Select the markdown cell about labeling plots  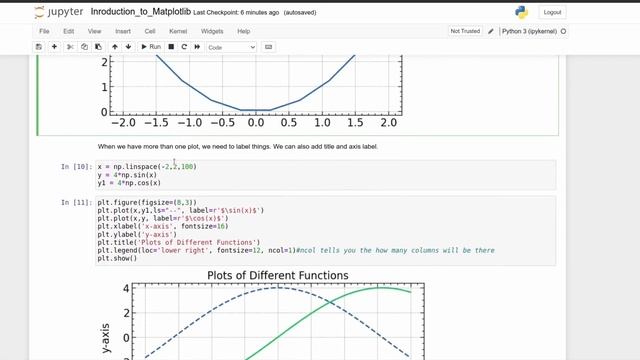[x=238, y=147]
